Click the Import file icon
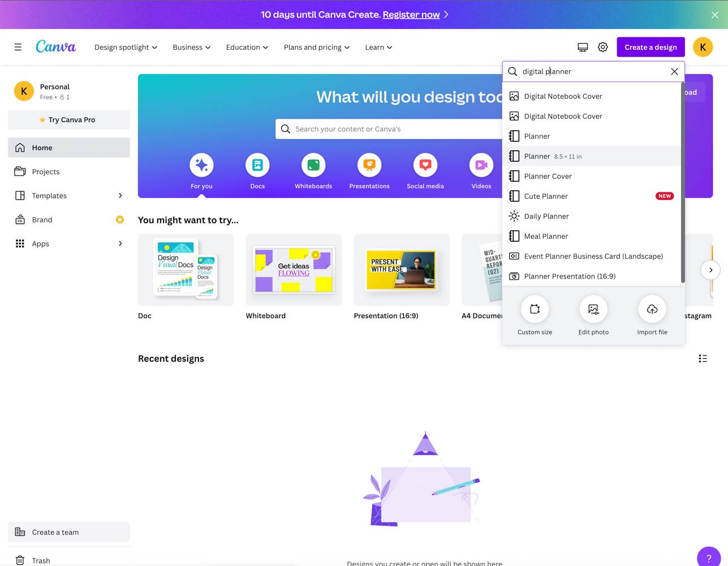 click(x=652, y=309)
